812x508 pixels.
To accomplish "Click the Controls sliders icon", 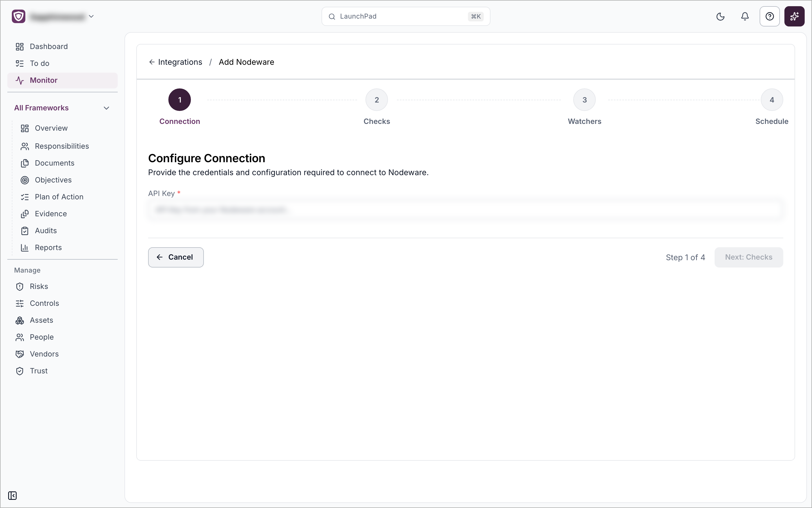I will tap(19, 303).
